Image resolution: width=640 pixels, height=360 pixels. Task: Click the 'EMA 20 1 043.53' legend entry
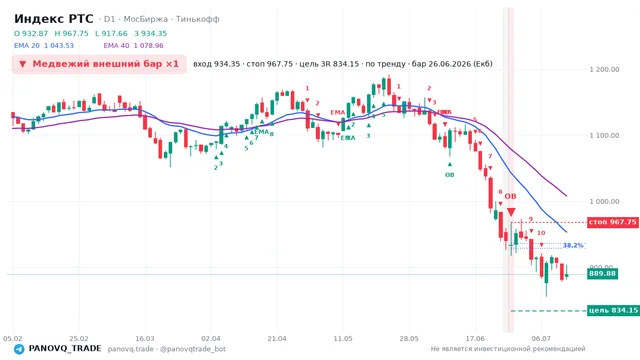click(44, 46)
